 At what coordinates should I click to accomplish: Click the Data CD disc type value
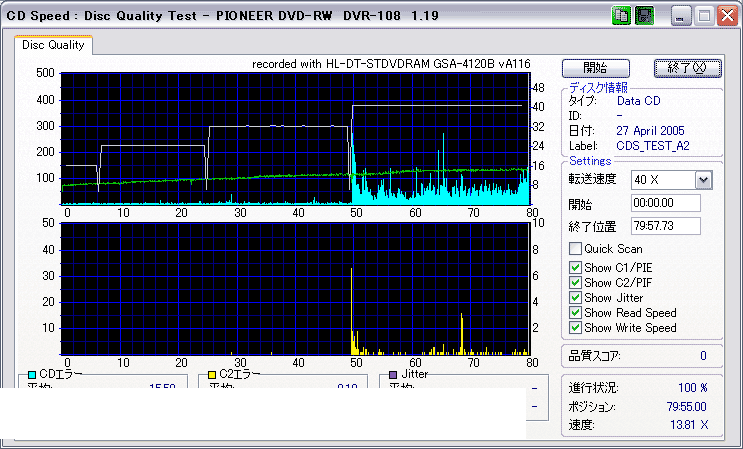[x=638, y=101]
